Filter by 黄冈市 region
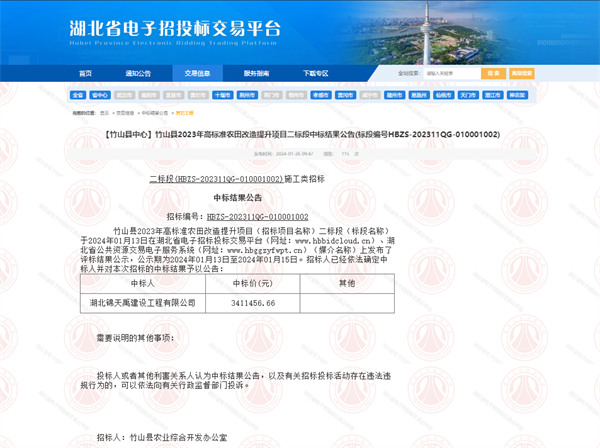The width and height of the screenshot is (600, 448). click(345, 95)
